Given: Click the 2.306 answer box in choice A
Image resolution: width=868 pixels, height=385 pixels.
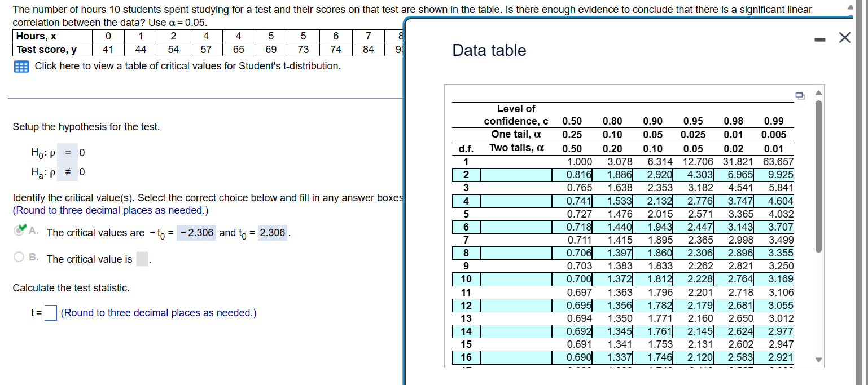Looking at the screenshot, I should coord(274,232).
